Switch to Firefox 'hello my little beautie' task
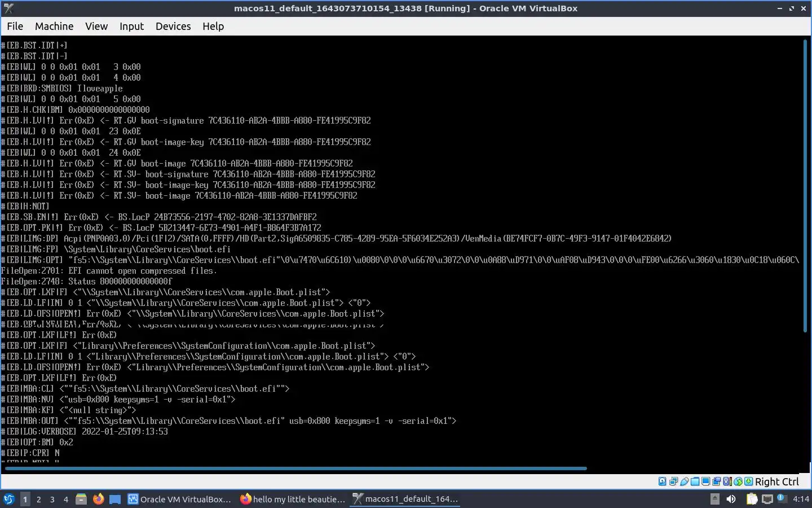 tap(293, 499)
